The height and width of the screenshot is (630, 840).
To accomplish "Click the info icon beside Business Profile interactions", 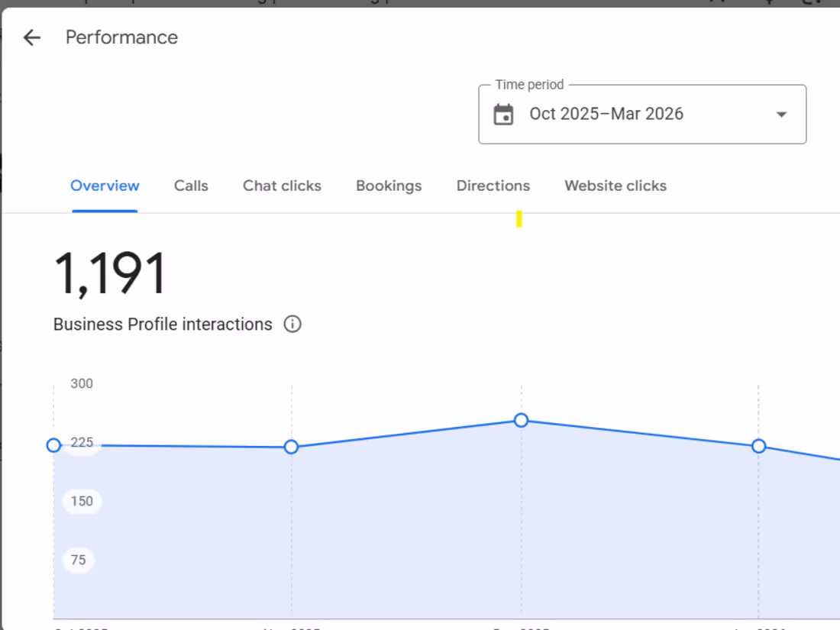I will click(292, 325).
